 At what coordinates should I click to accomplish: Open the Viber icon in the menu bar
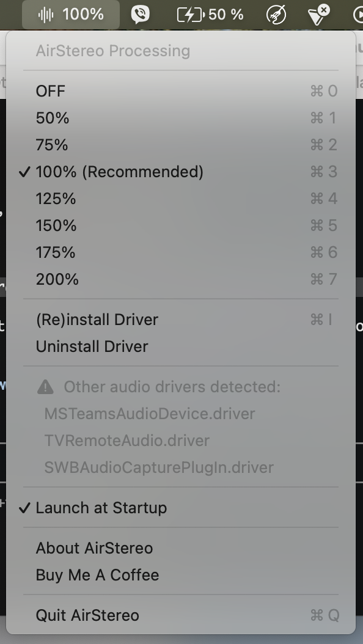[x=140, y=13]
